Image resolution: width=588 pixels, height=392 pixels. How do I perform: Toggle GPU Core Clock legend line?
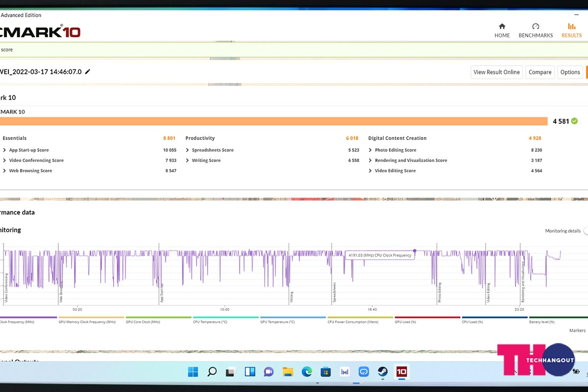(x=158, y=320)
